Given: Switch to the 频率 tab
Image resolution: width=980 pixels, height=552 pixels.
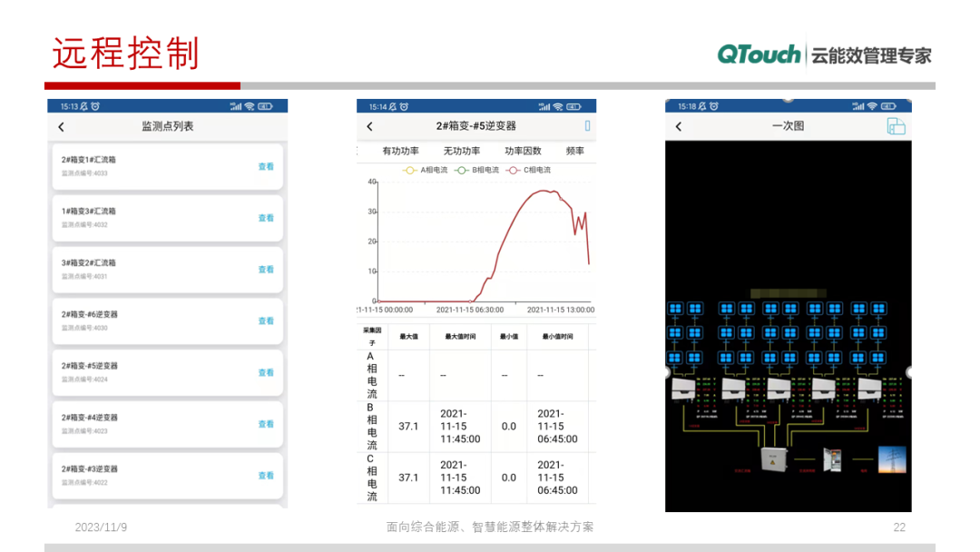Looking at the screenshot, I should (x=575, y=151).
